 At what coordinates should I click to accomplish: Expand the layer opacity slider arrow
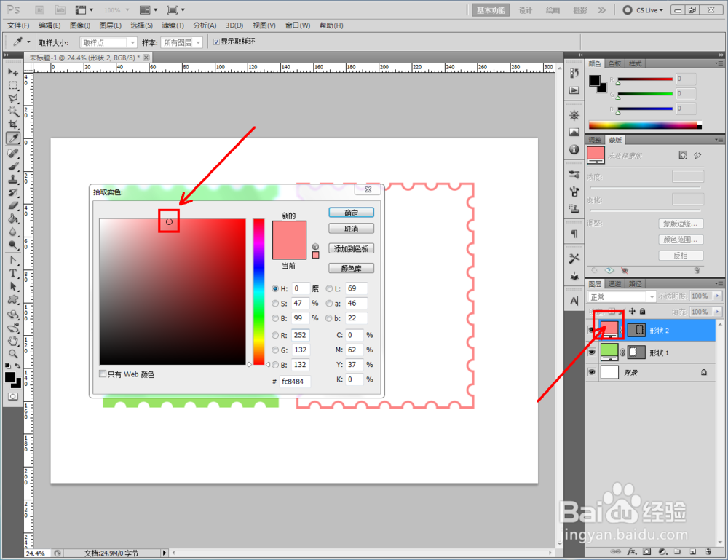(718, 296)
